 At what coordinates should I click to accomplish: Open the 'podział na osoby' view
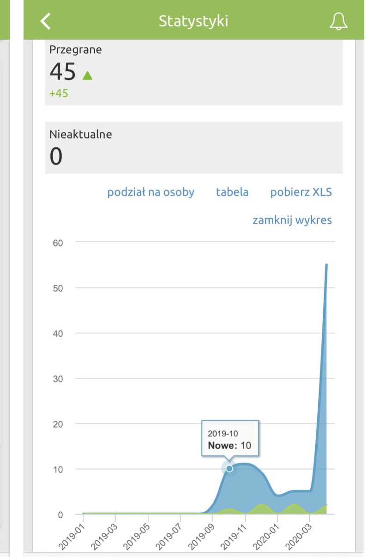pyautogui.click(x=151, y=192)
